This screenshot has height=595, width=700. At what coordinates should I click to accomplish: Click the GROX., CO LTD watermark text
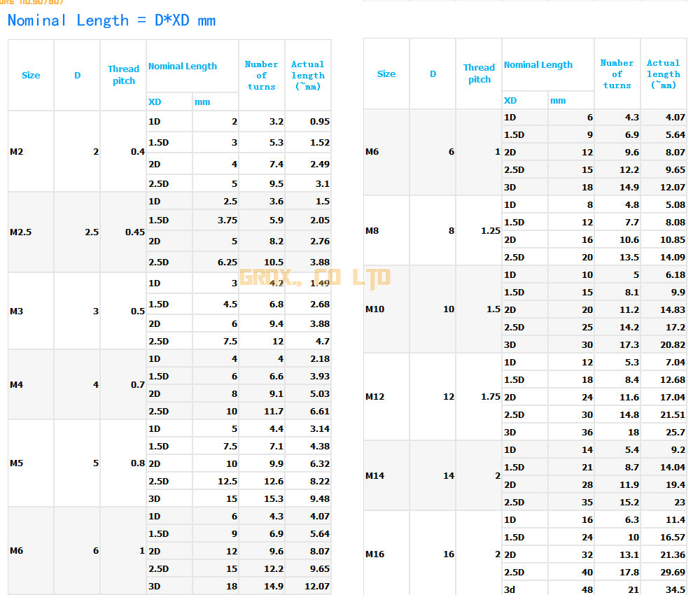(x=314, y=277)
